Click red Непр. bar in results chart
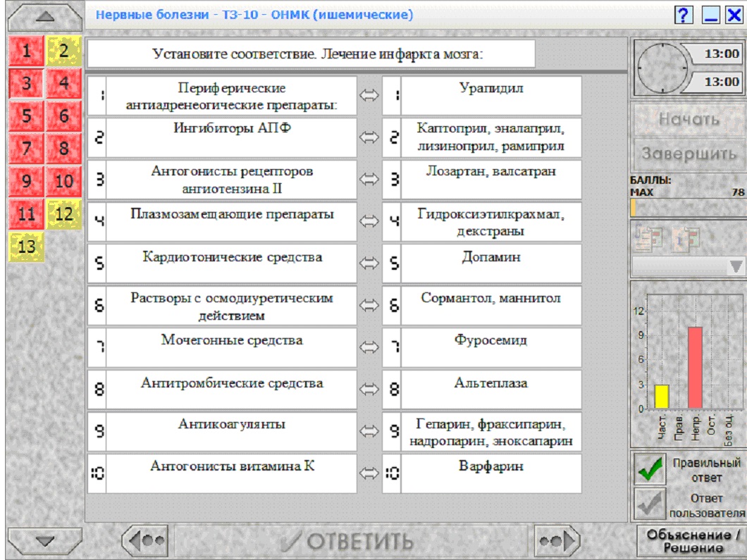 [695, 368]
